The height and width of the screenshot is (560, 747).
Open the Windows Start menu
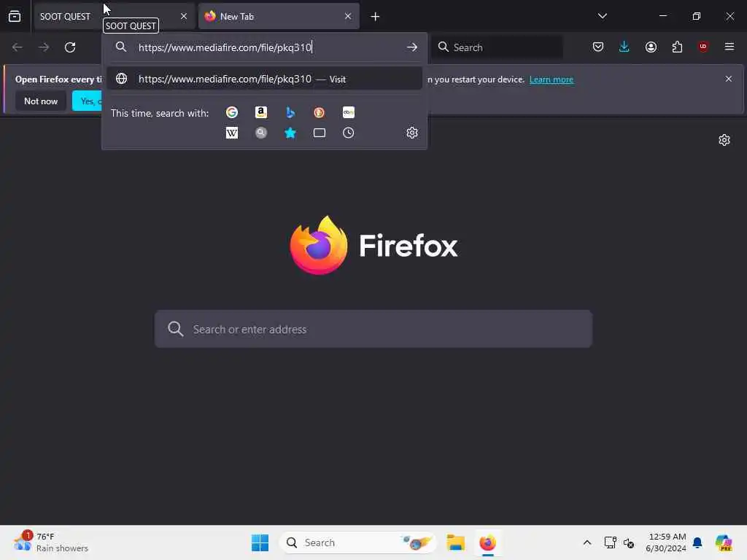260,542
